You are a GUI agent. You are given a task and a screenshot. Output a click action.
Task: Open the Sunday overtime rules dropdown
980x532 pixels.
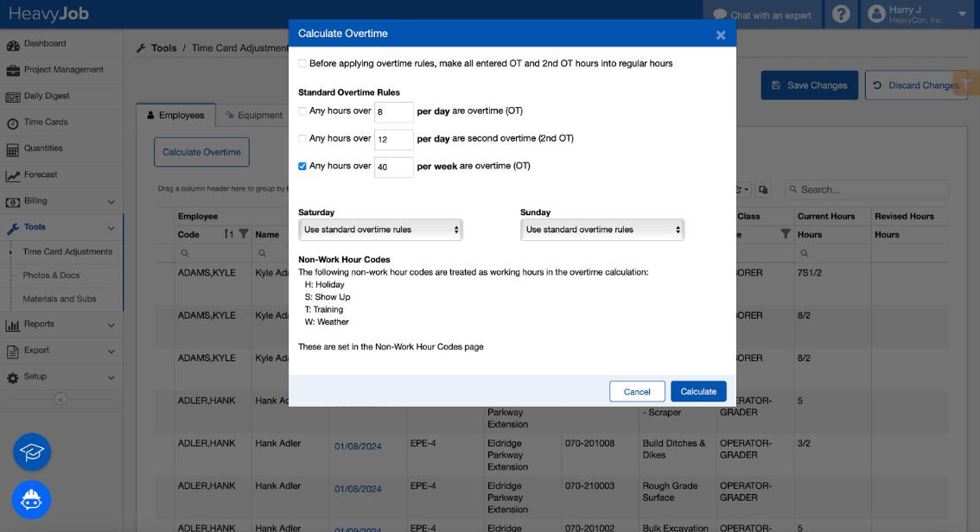[601, 230]
